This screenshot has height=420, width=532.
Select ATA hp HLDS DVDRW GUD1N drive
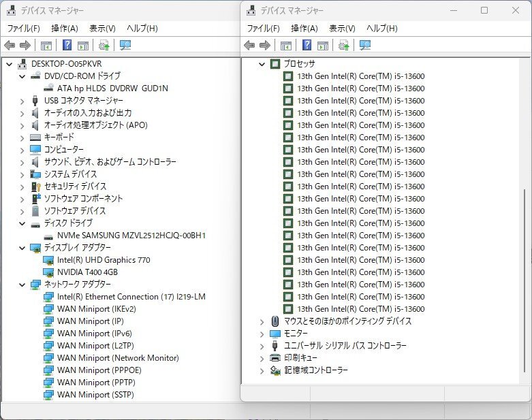[112, 88]
